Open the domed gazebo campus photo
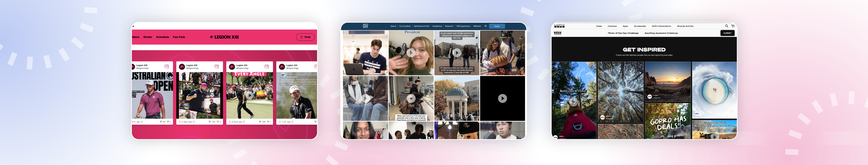The width and height of the screenshot is (868, 165). 457,98
